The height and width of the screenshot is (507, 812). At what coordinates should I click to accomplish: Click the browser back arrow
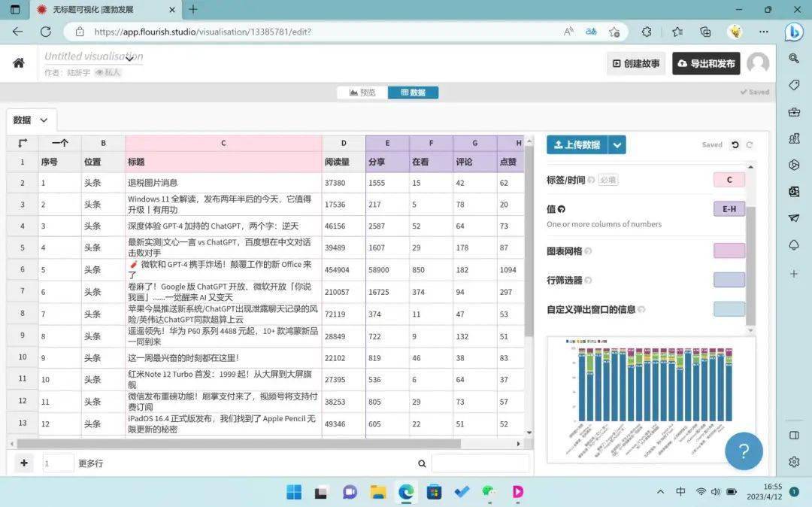[17, 32]
